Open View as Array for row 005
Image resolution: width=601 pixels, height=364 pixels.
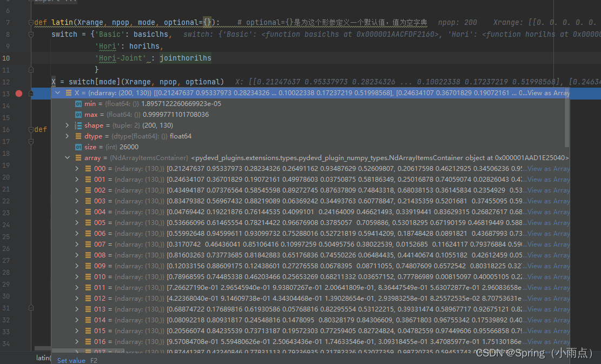pyautogui.click(x=549, y=223)
